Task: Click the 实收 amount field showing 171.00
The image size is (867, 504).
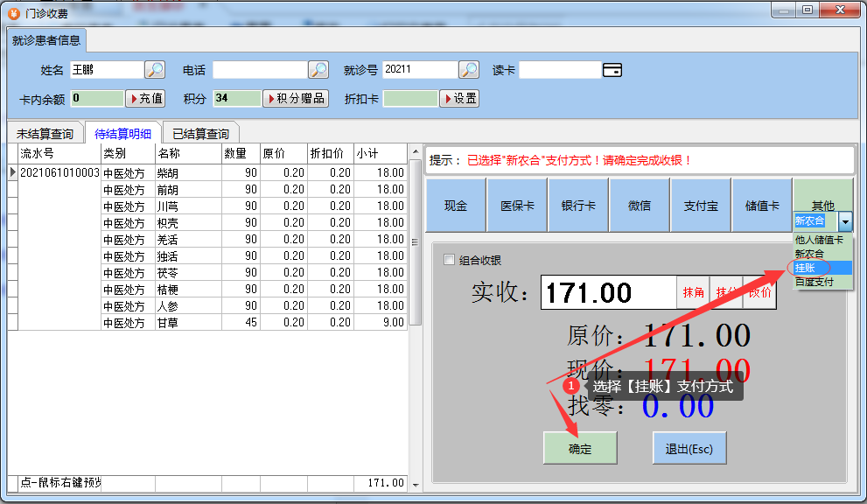Action: pyautogui.click(x=608, y=292)
